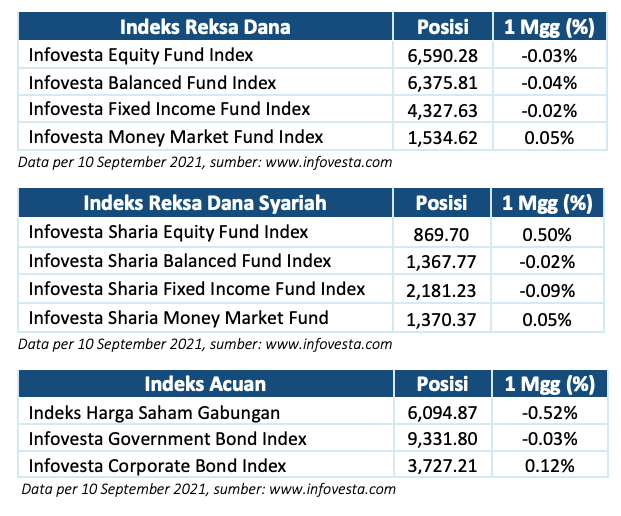Click the last www.infovesta.com source text
The width and height of the screenshot is (621, 516).
332,489
